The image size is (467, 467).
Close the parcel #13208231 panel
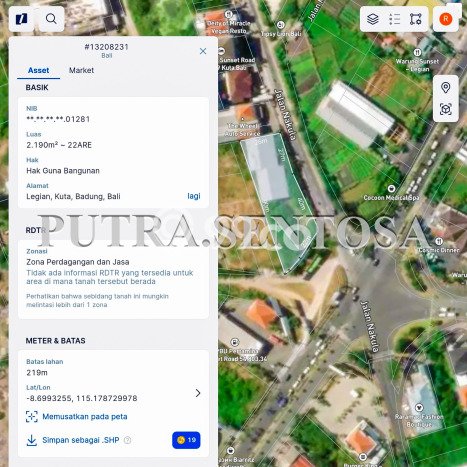(x=203, y=51)
